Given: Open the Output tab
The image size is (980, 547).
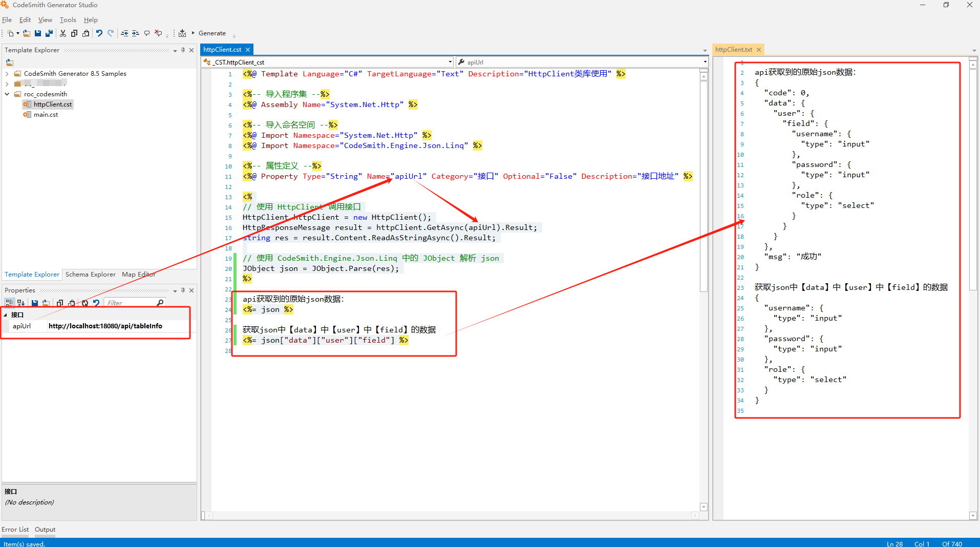Looking at the screenshot, I should 45,530.
